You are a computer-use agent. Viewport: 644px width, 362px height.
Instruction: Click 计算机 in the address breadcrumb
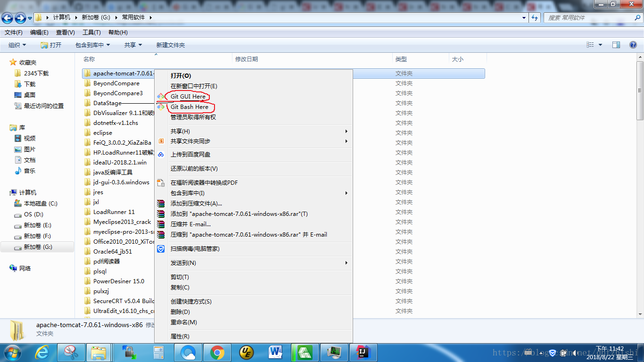62,17
